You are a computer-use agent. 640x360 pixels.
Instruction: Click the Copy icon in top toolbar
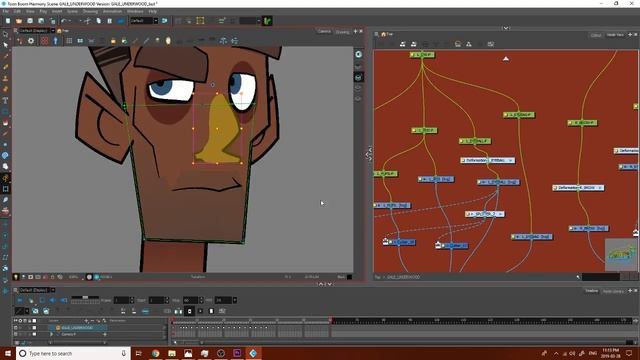click(98, 21)
